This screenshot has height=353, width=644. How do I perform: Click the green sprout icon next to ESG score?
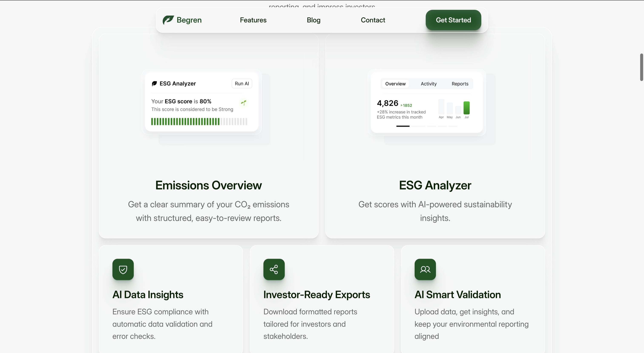[x=243, y=103]
